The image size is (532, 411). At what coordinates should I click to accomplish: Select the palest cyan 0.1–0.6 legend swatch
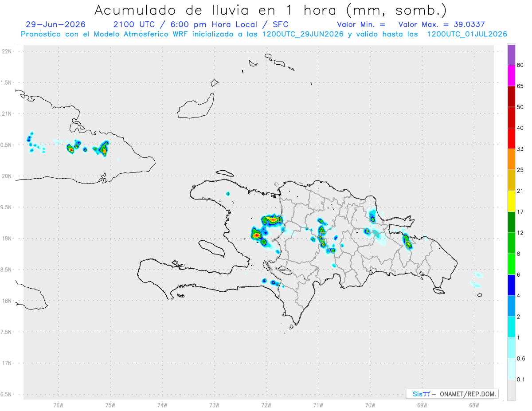511,369
